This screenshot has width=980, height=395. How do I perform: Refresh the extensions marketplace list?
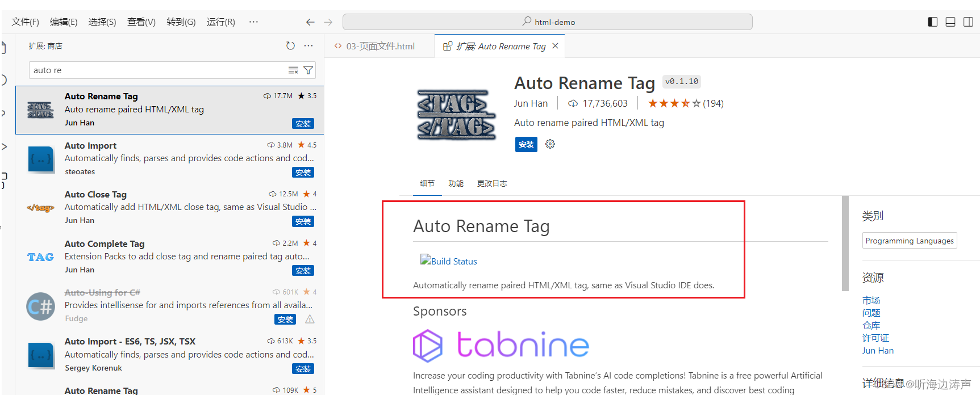pos(290,46)
